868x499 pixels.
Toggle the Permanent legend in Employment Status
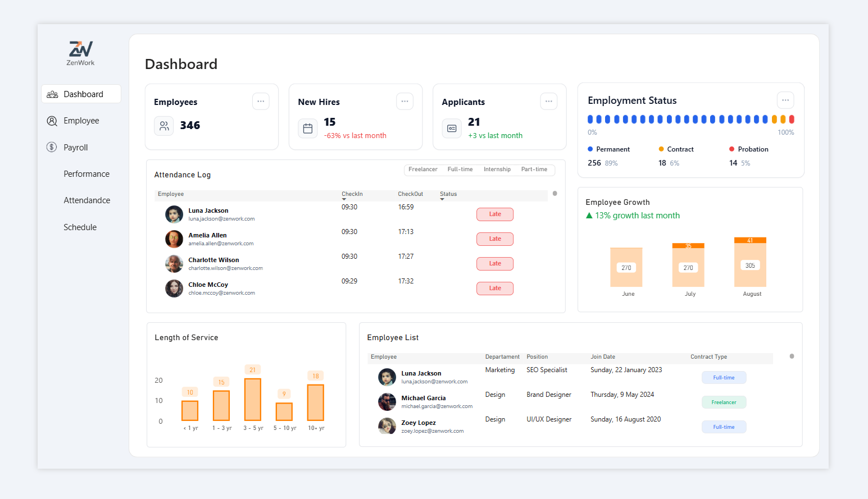point(608,149)
